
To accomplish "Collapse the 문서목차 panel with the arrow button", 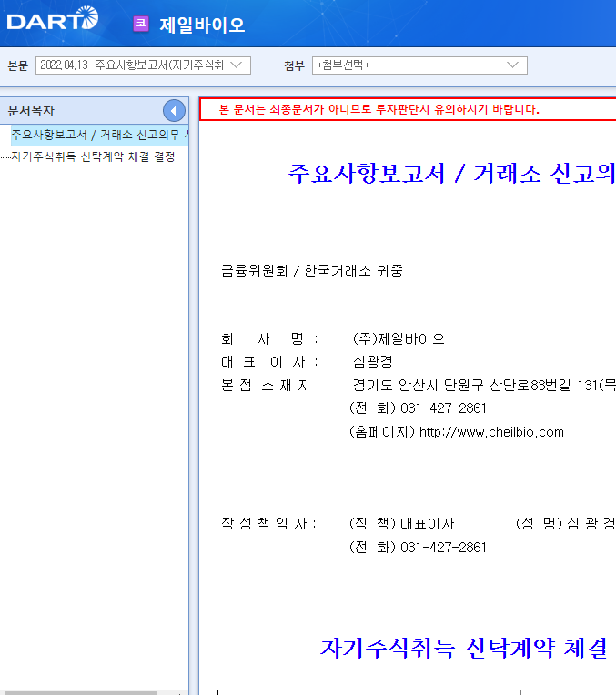I will (x=174, y=111).
